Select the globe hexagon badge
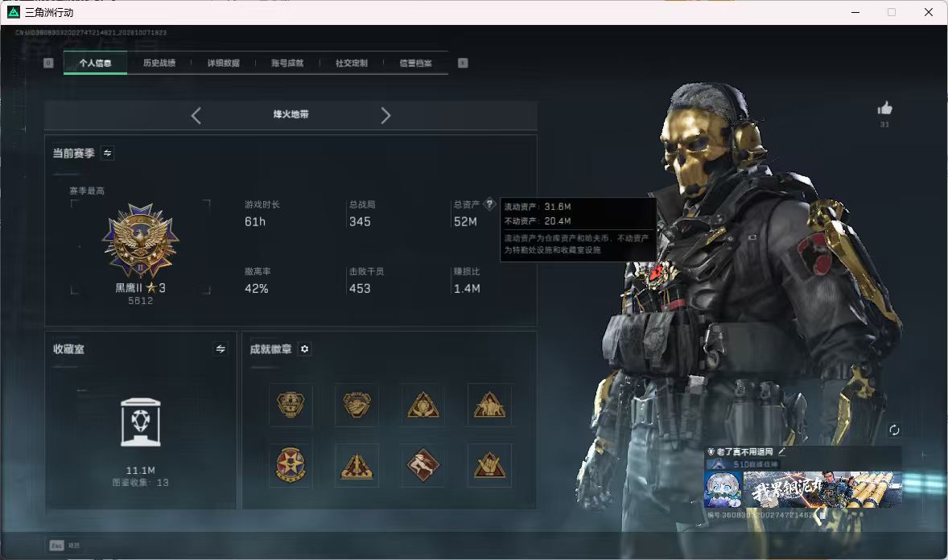This screenshot has width=948, height=560. pos(291,405)
